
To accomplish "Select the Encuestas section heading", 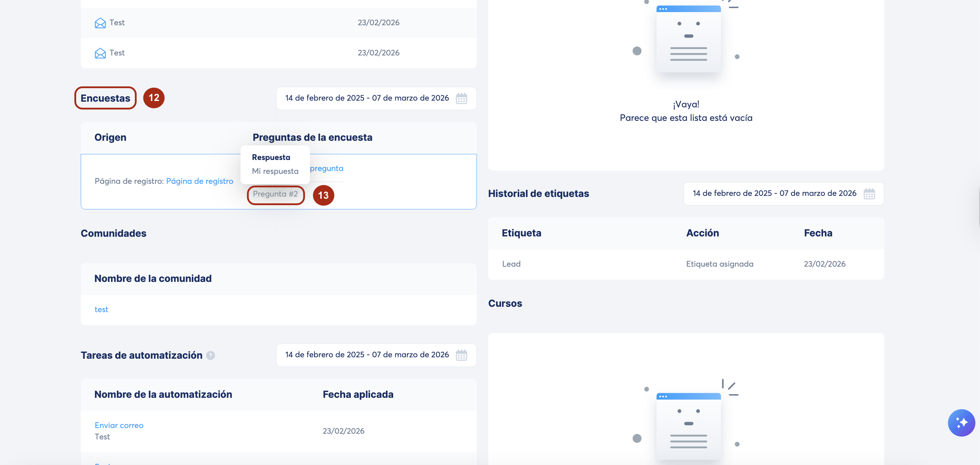I will tap(105, 98).
